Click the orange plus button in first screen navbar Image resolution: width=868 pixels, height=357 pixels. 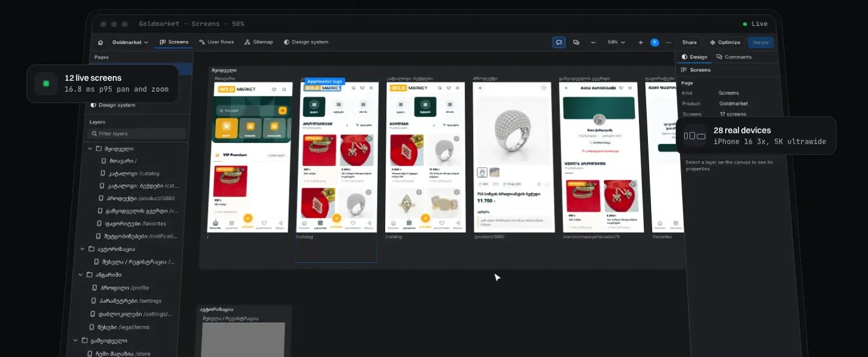click(x=248, y=219)
